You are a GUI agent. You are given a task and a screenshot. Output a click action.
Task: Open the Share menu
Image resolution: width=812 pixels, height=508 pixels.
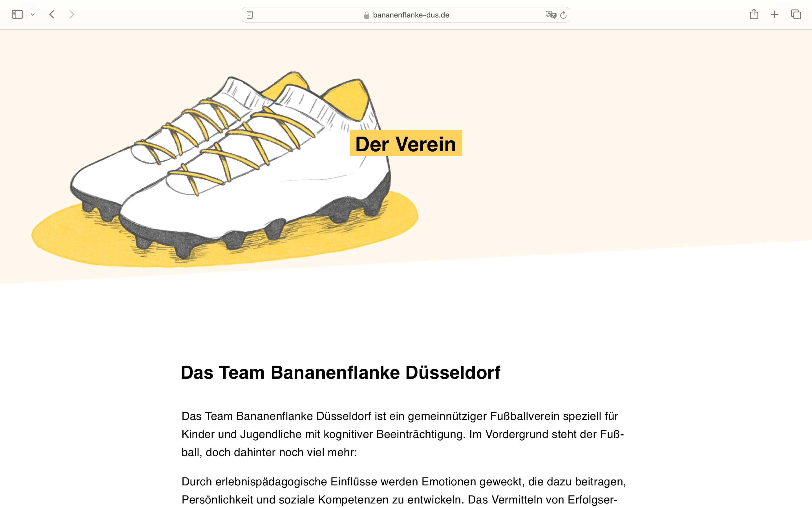coord(754,14)
